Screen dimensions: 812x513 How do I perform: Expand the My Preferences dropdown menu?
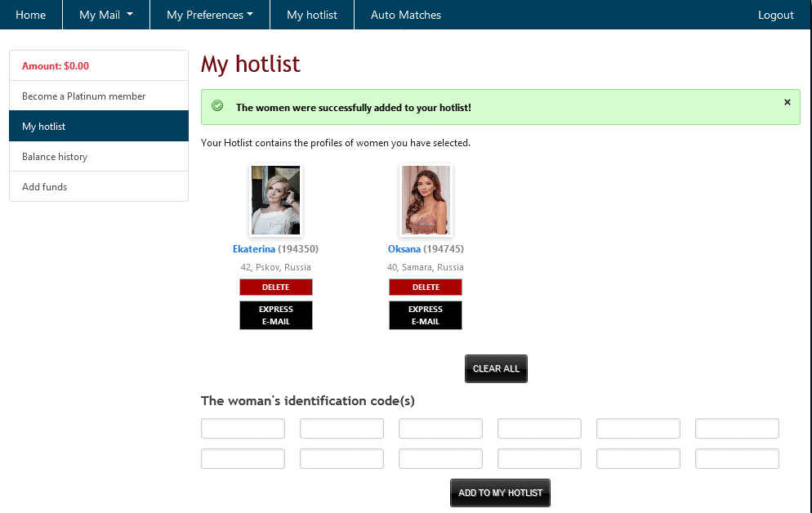[210, 15]
